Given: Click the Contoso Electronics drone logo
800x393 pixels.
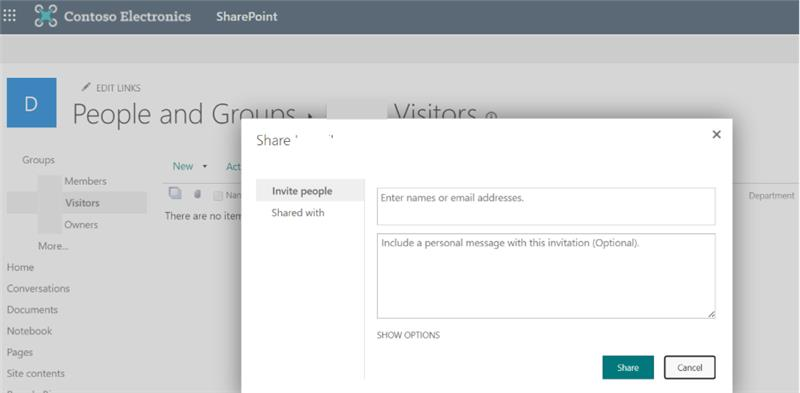Looking at the screenshot, I should click(x=45, y=16).
